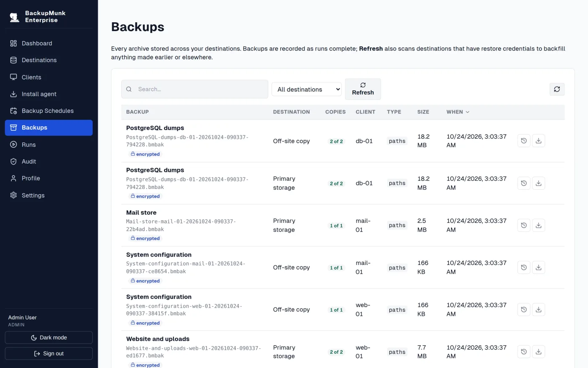Download PostgreSQL dumps Primary storage backup
This screenshot has height=368, width=588.
(x=538, y=183)
